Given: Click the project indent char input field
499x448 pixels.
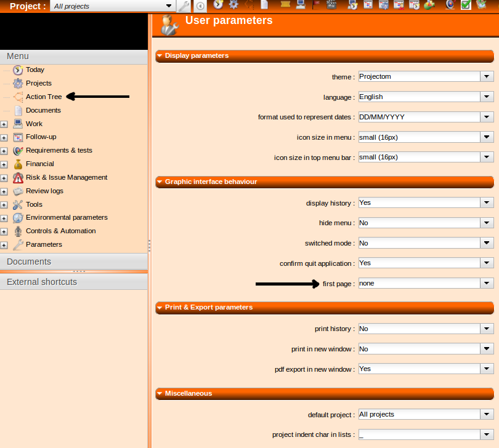Looking at the screenshot, I should point(418,434).
